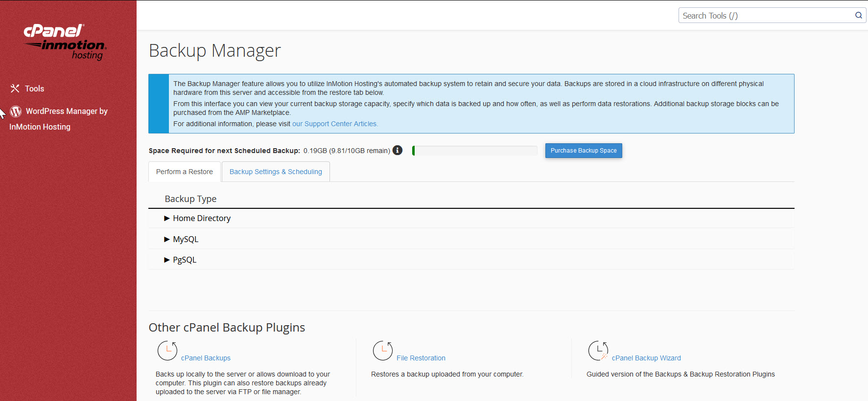Open the Support Center Articles link
This screenshot has width=868, height=401.
[x=335, y=124]
